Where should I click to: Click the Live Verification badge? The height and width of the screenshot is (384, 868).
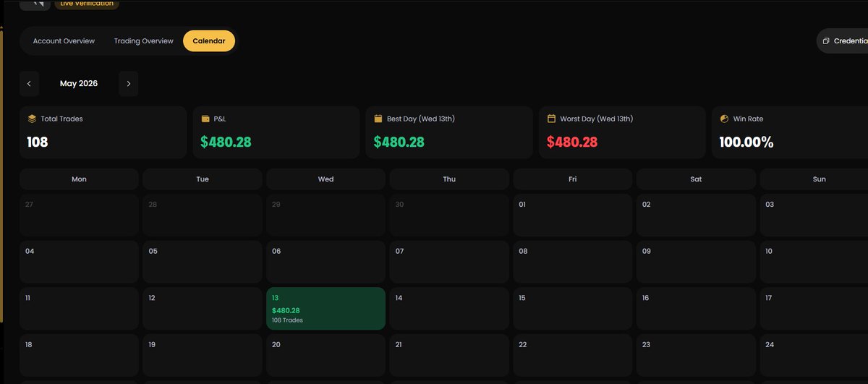87,4
